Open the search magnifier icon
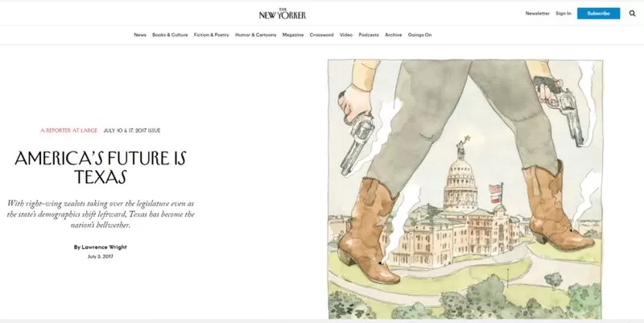 (x=632, y=14)
